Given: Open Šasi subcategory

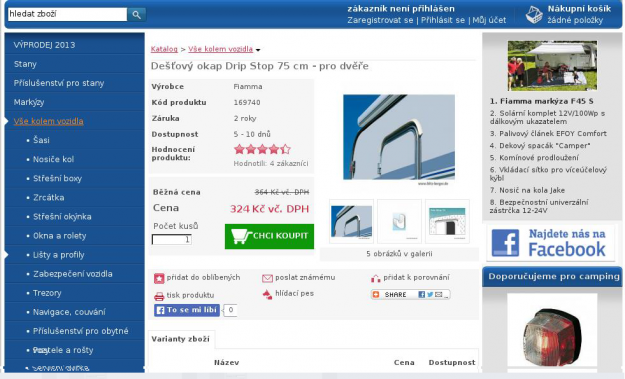Looking at the screenshot, I should click(x=41, y=140).
